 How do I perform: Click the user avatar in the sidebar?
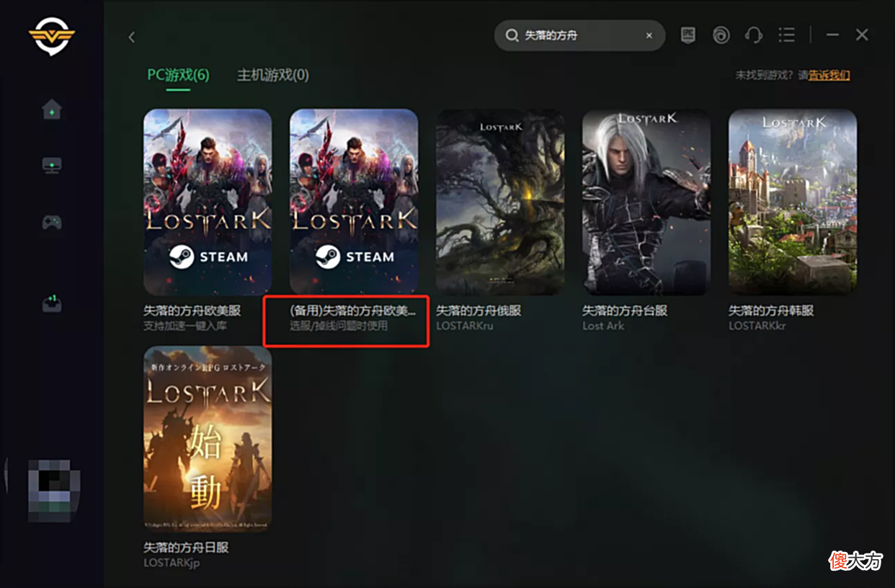point(54,491)
